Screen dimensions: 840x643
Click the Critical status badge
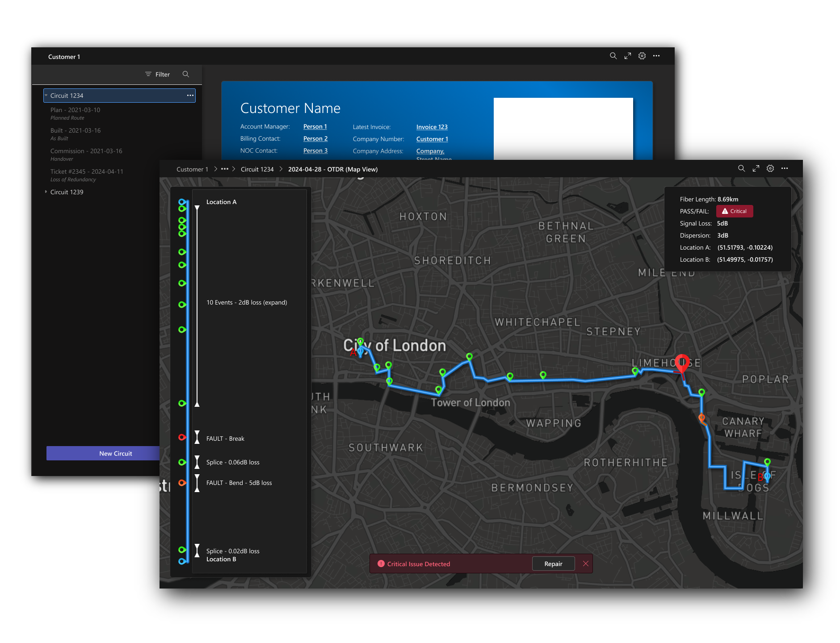click(x=735, y=211)
